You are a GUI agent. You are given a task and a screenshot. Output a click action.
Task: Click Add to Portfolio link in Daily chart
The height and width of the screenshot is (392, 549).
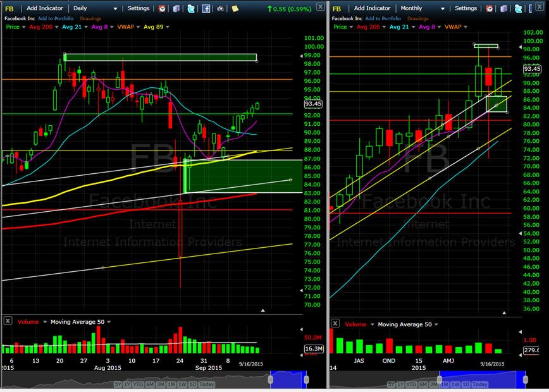56,18
